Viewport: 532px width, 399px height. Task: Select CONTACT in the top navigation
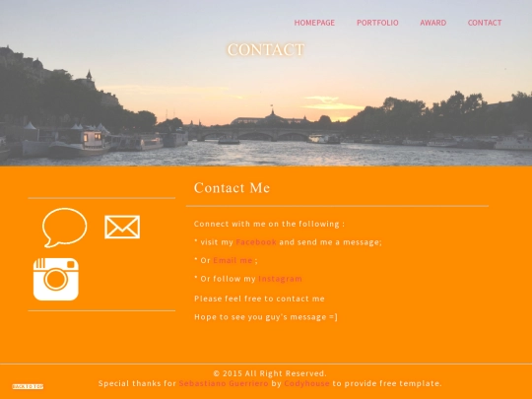point(485,23)
